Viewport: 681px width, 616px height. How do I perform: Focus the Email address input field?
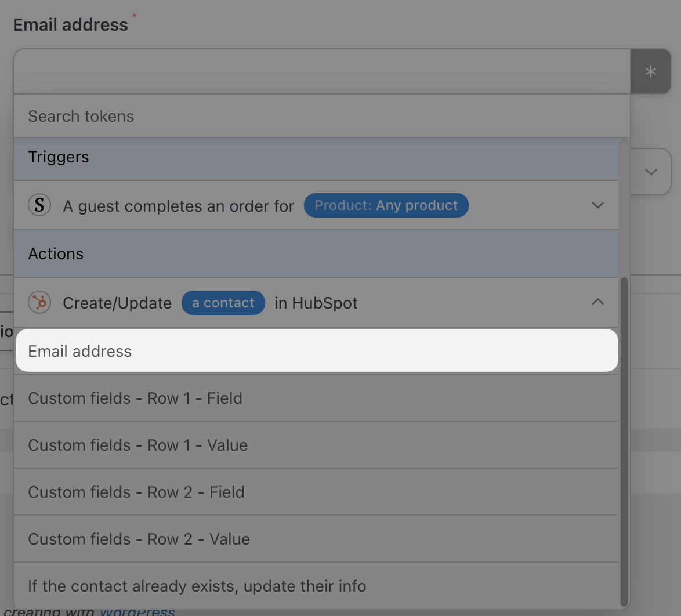point(323,71)
